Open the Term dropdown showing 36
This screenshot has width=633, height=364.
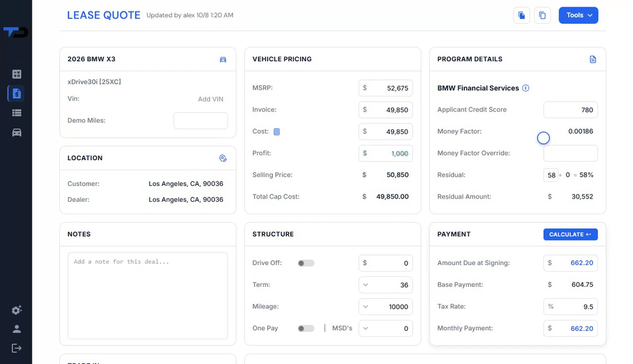386,285
